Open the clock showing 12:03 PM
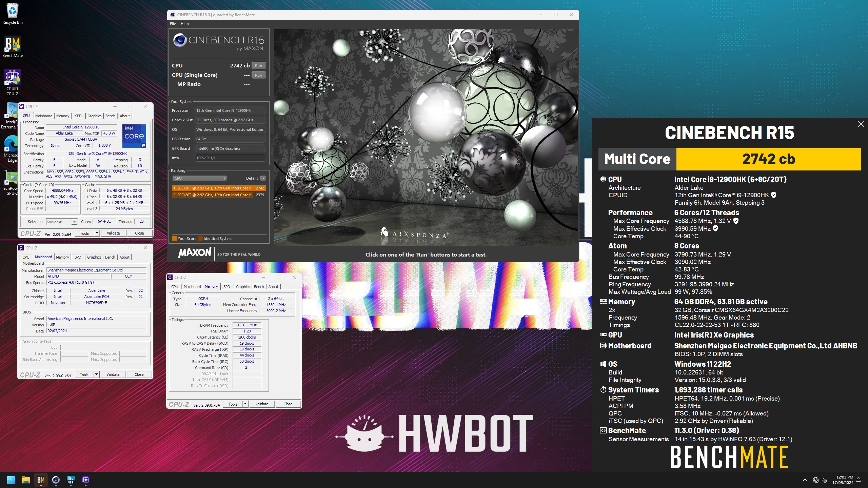 [x=843, y=480]
